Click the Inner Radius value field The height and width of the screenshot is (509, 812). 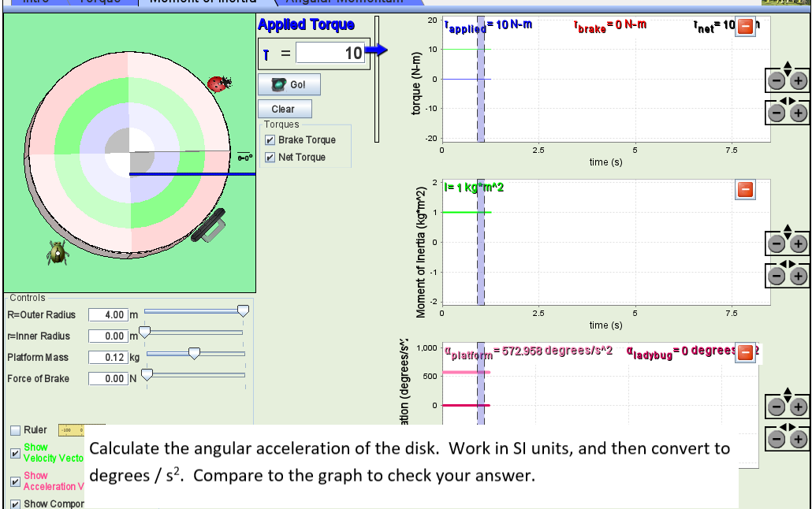[108, 336]
